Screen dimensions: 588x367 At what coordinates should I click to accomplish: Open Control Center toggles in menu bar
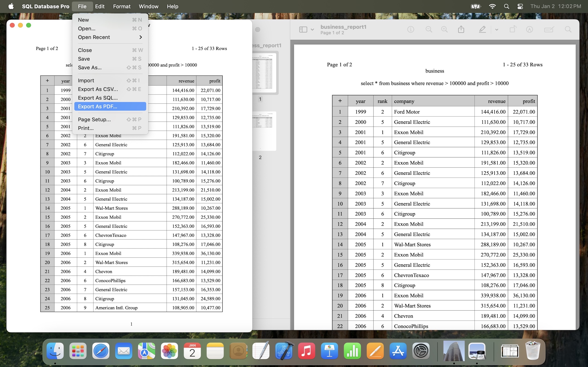[520, 6]
